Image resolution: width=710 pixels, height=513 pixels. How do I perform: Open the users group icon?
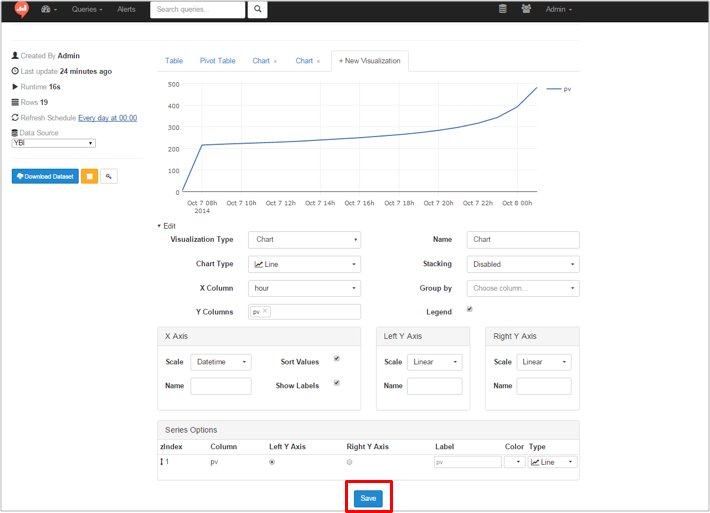[x=526, y=9]
